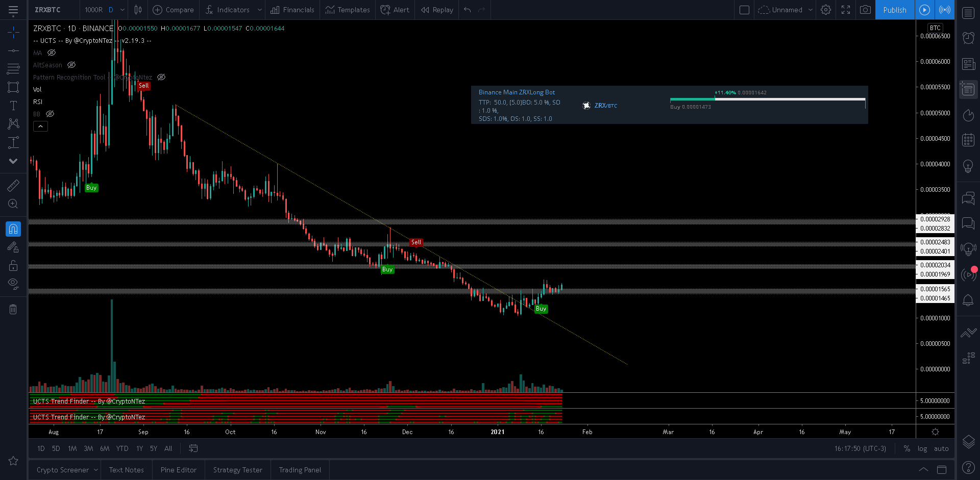Hide the MA indicator
This screenshot has width=980, height=480.
pyautogui.click(x=52, y=53)
